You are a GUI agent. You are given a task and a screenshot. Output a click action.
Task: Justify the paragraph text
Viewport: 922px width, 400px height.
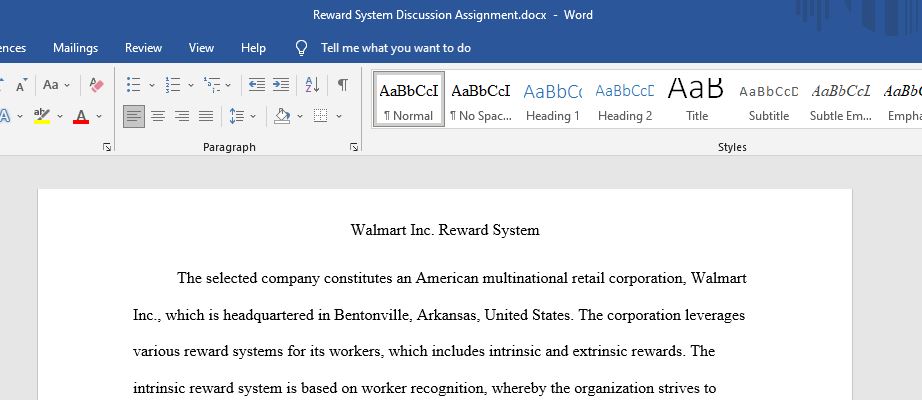206,116
